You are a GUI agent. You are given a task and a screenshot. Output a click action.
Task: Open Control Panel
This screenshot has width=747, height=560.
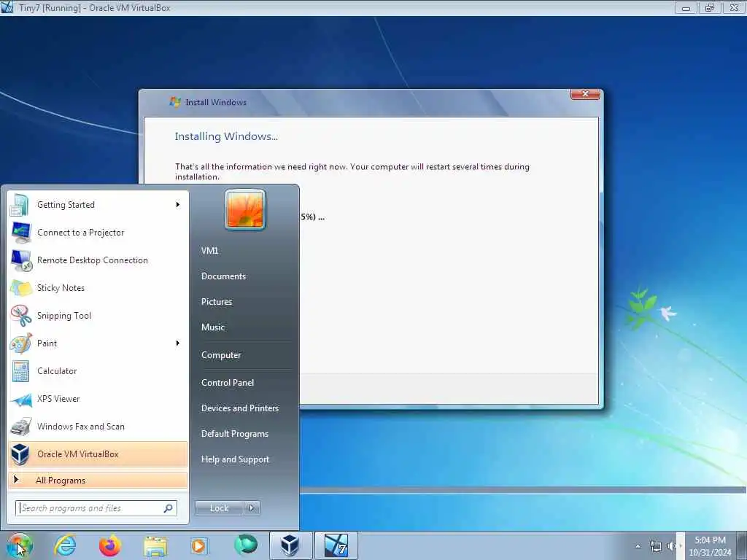(228, 383)
